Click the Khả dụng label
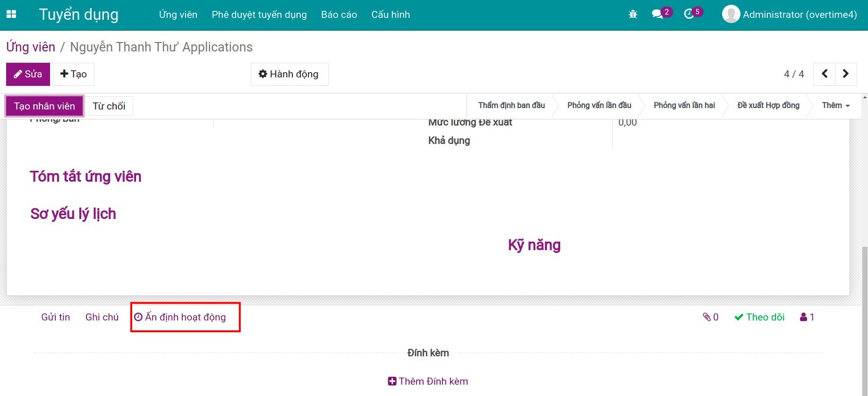868x396 pixels. (449, 141)
